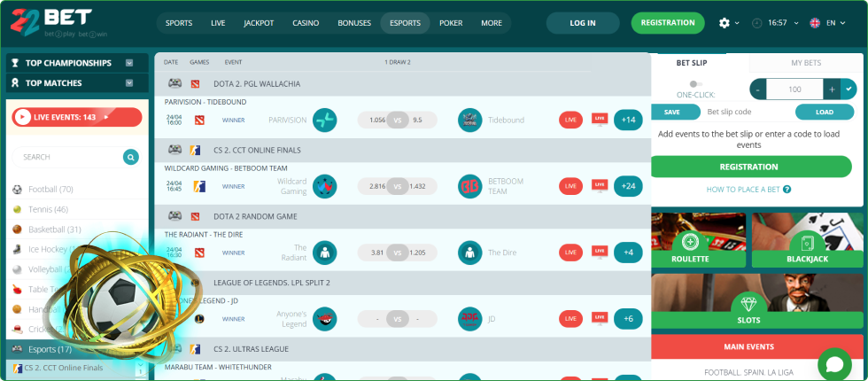
Task: Open the Sports menu
Action: click(179, 23)
